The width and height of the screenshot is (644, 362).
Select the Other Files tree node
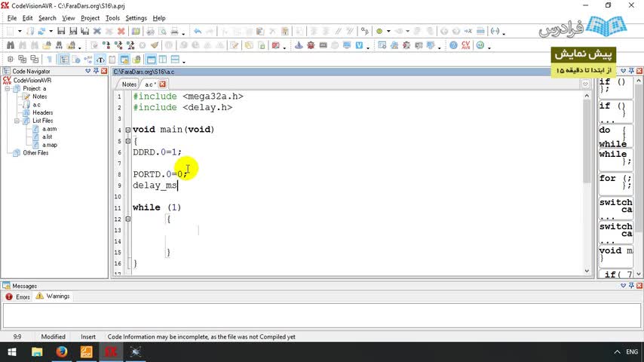35,153
